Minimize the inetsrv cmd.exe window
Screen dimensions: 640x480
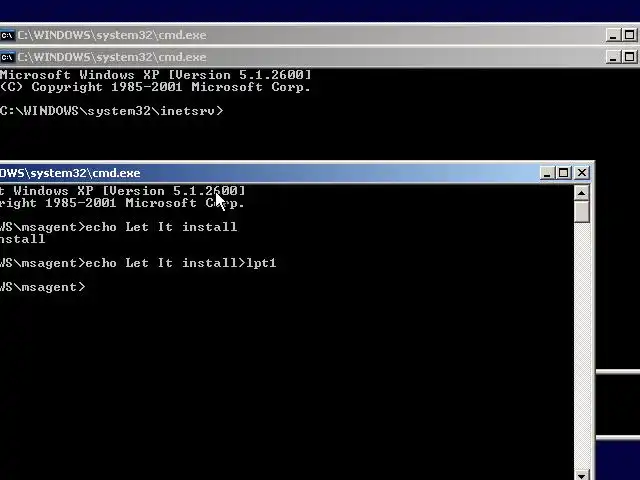click(613, 57)
